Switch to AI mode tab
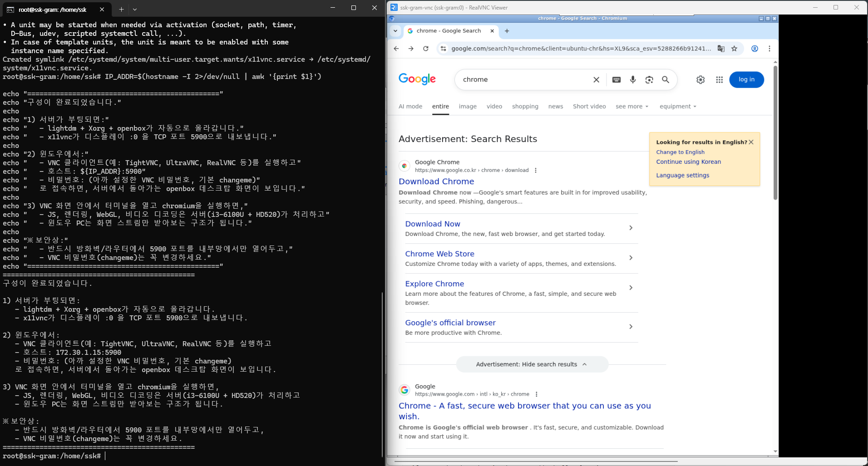The width and height of the screenshot is (868, 466). point(410,107)
